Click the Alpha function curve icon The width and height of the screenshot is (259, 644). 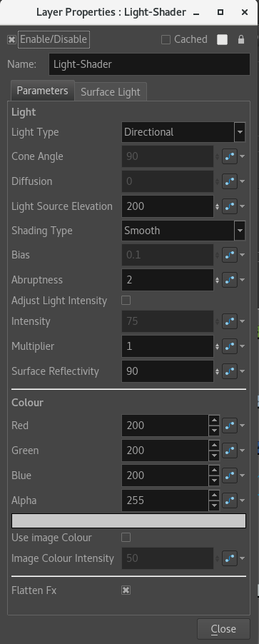[x=230, y=500]
